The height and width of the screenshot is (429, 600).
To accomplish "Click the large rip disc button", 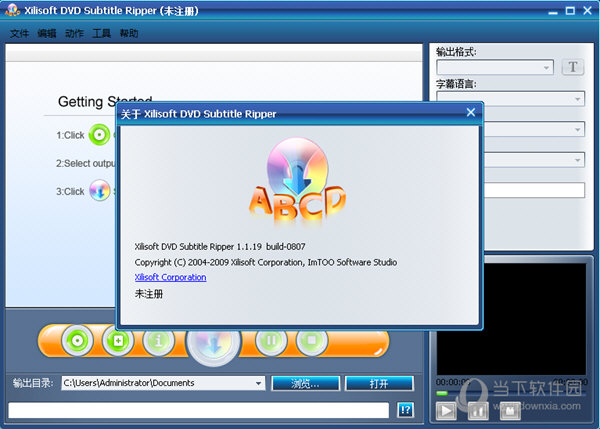I will (x=214, y=346).
